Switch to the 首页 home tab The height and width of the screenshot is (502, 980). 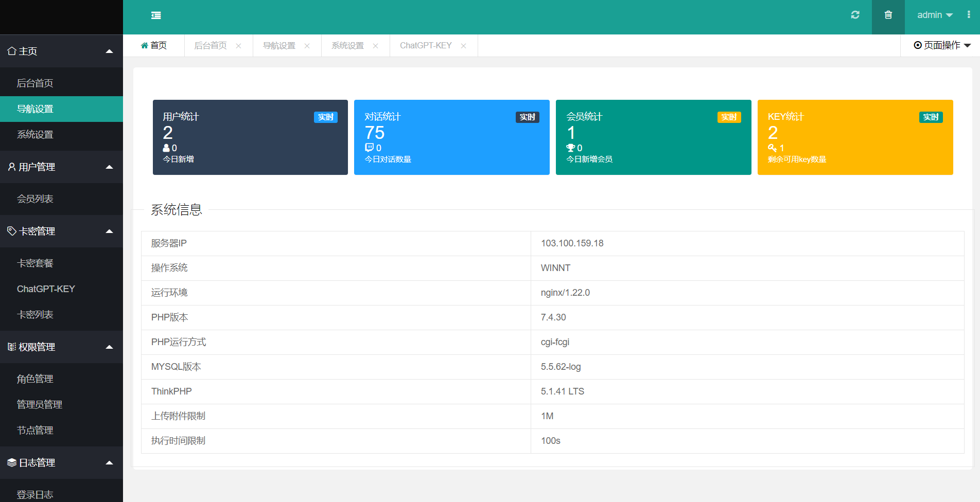click(x=154, y=45)
